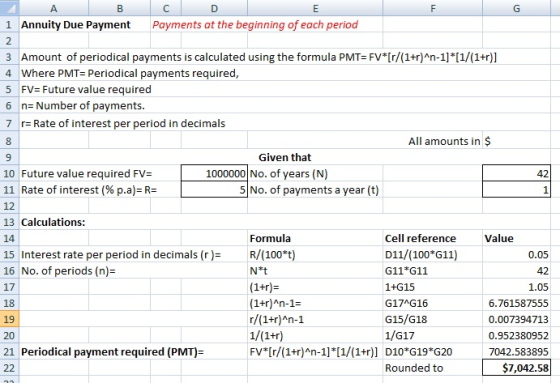
Task: Select column B header
Action: point(120,8)
